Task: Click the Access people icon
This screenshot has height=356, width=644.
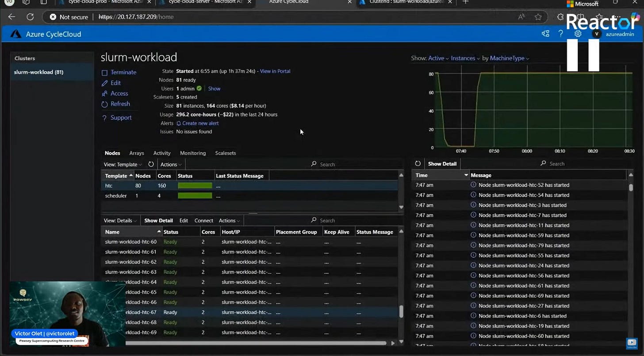Action: point(104,93)
